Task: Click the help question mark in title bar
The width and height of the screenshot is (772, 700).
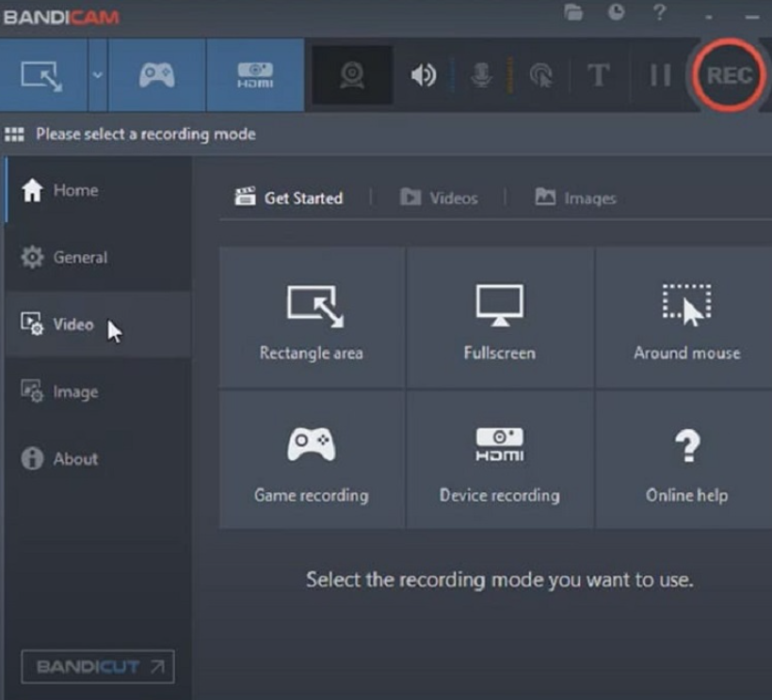Action: coord(660,12)
